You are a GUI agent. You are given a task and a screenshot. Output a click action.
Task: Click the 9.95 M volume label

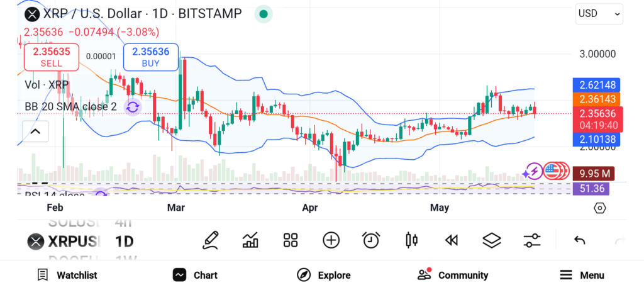click(594, 174)
